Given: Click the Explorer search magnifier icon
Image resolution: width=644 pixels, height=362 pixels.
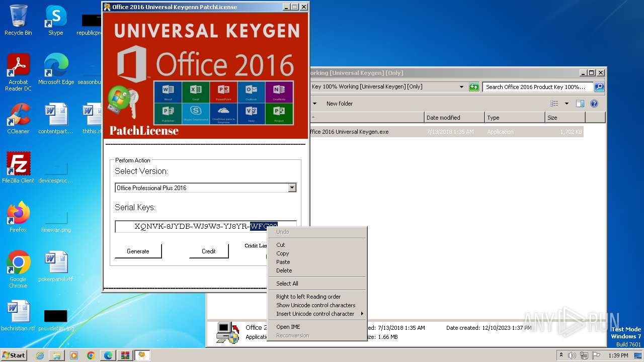Looking at the screenshot, I should click(x=599, y=87).
